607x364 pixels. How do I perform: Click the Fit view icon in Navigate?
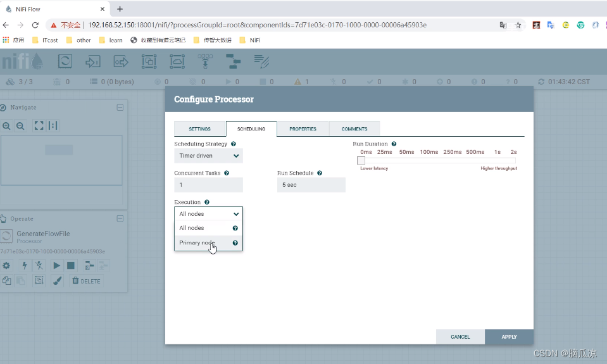(x=39, y=125)
